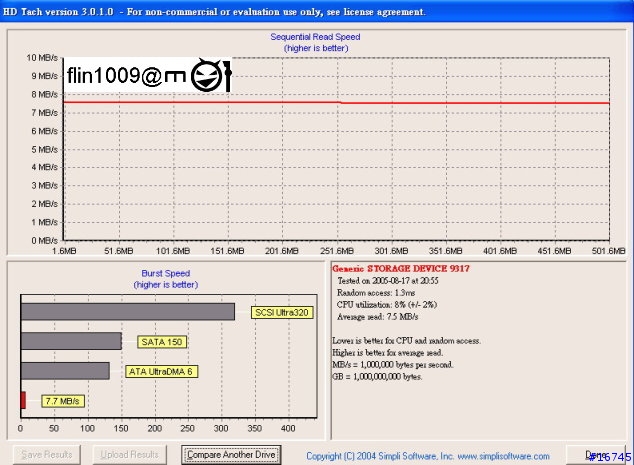Click the SATA 150 gray bar
Image resolution: width=634 pixels, height=465 pixels.
(x=71, y=341)
